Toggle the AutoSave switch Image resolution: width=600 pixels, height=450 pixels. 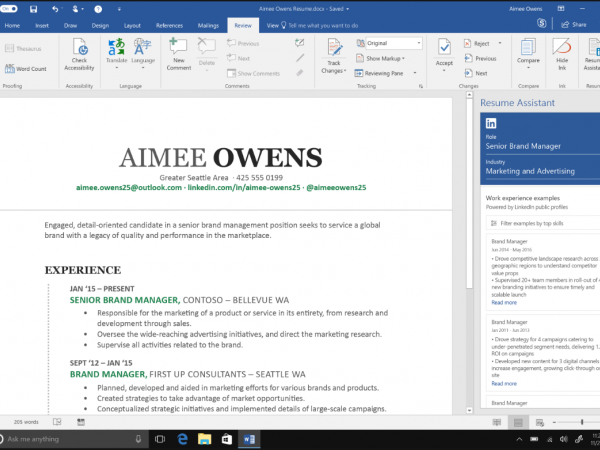click(8, 8)
